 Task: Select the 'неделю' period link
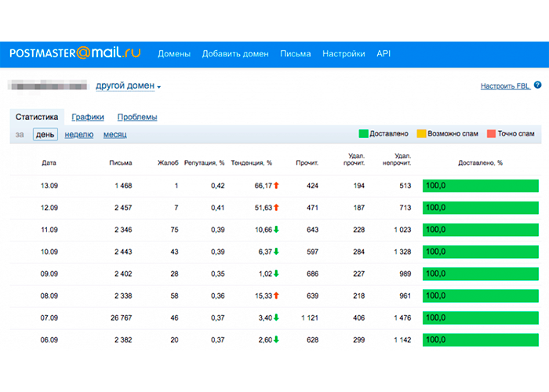[x=79, y=135]
